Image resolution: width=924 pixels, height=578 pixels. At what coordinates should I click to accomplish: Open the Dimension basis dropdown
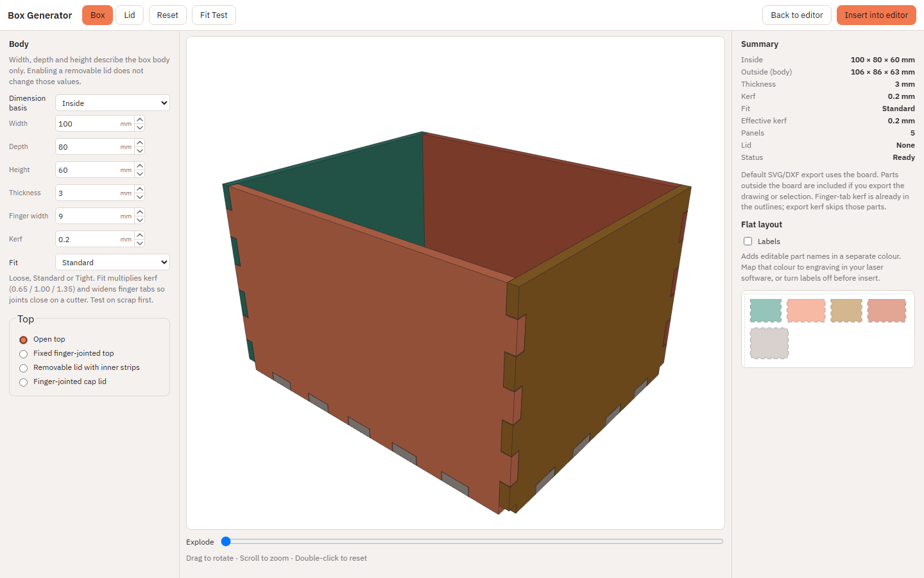pos(112,103)
